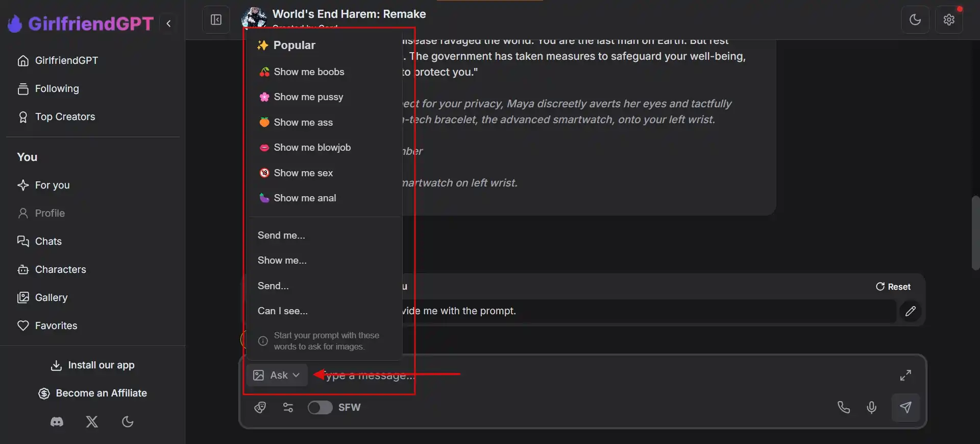Screen dimensions: 980x444
Task: Click the Popular heading sparkle icon
Action: pos(262,45)
